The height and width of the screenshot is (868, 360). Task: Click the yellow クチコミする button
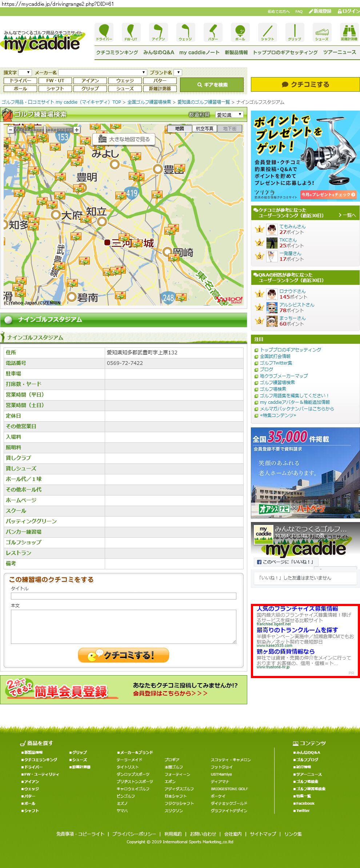click(x=305, y=84)
